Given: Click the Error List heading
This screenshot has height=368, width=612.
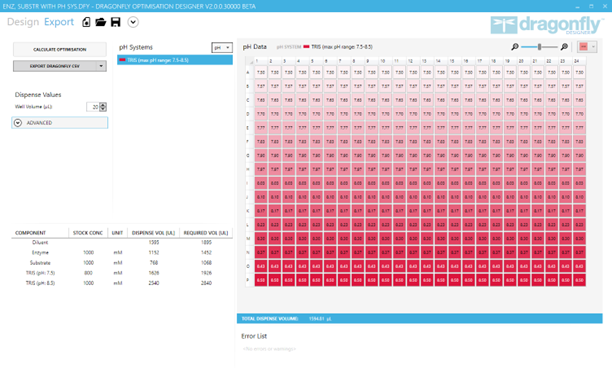Looking at the screenshot, I should point(254,336).
